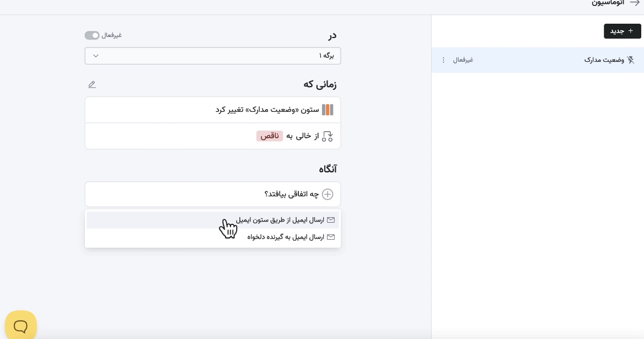Viewport: 644px width, 339px height.
Task: Click the plus circle icon under آنگاه
Action: pos(328,194)
